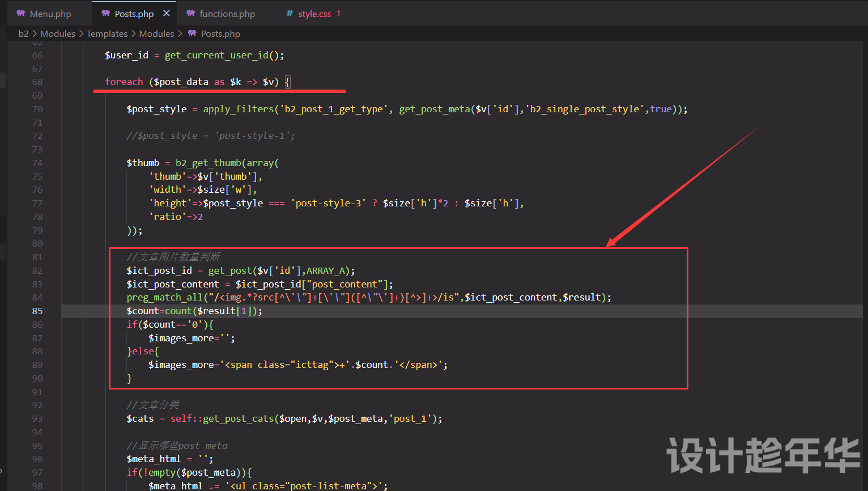
Task: Select the style.css tab
Action: coord(314,14)
